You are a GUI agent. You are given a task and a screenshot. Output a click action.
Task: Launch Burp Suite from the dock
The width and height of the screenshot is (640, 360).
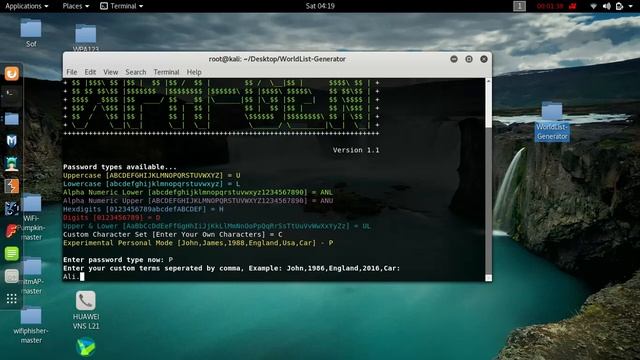(x=11, y=186)
